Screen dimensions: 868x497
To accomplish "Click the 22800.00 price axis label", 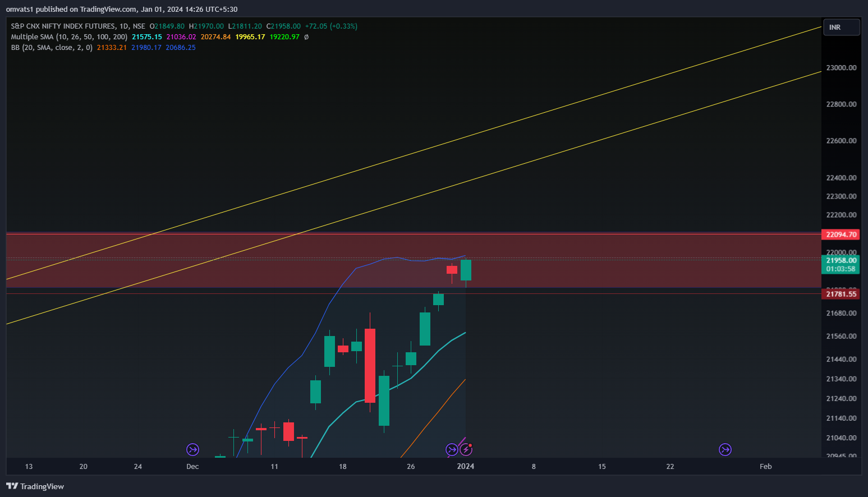I will coord(841,104).
